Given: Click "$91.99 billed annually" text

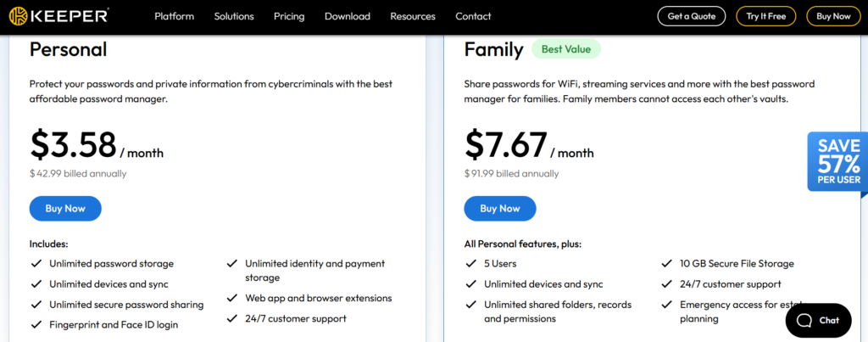Looking at the screenshot, I should tap(511, 173).
